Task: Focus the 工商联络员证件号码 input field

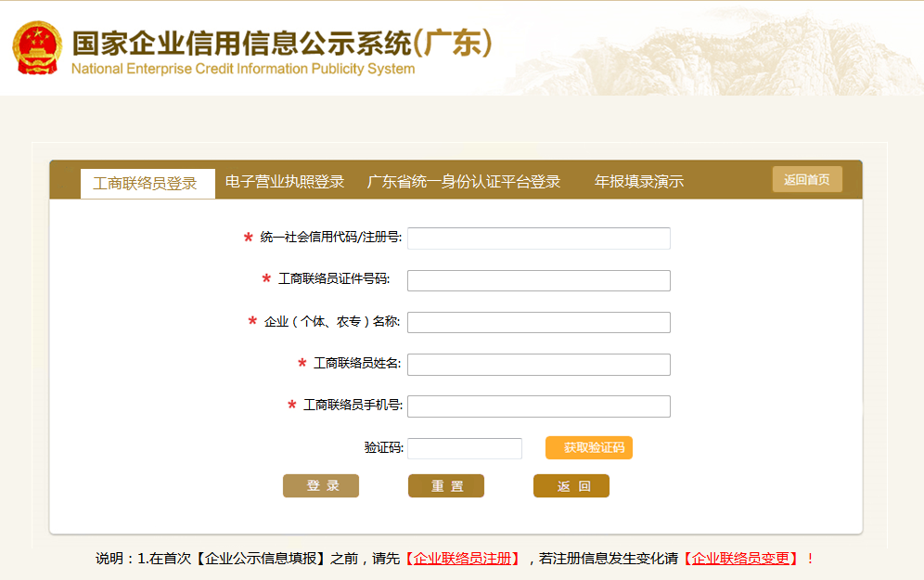Action: click(x=539, y=280)
